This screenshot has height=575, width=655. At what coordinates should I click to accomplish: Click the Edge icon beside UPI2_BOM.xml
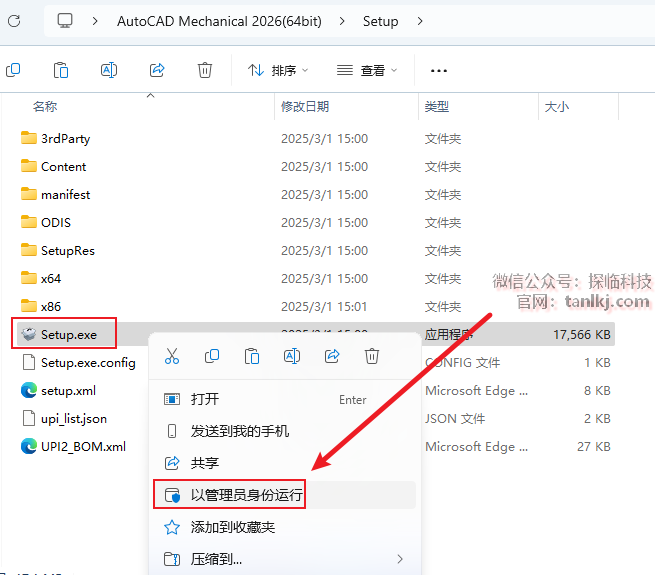(29, 446)
